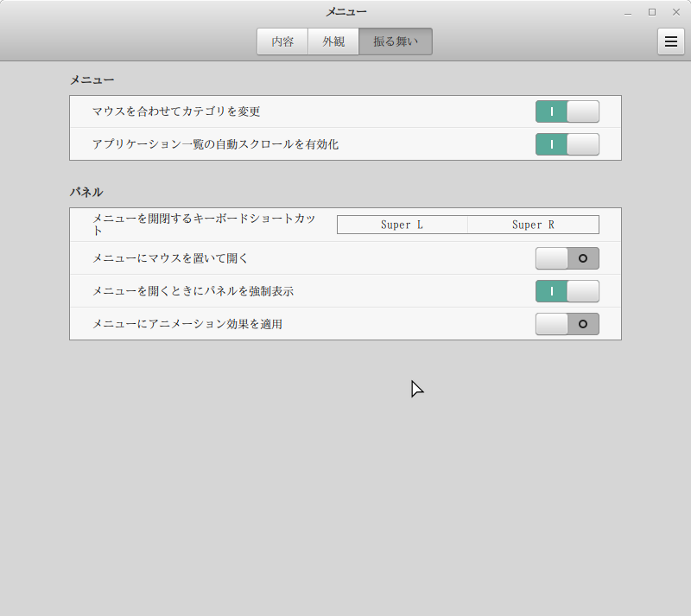The height and width of the screenshot is (616, 691).
Task: Click the メニューにアニメーション効果を適用 label text
Action: [187, 324]
